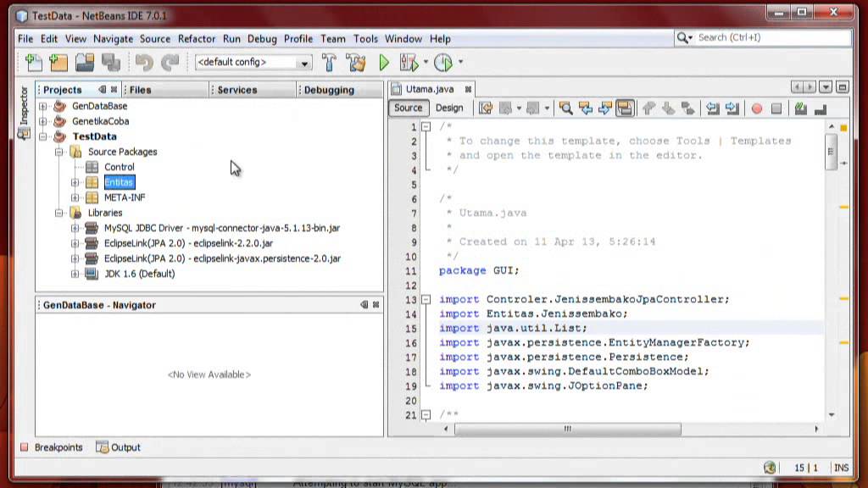Open the Output window
868x488 pixels.
[119, 447]
